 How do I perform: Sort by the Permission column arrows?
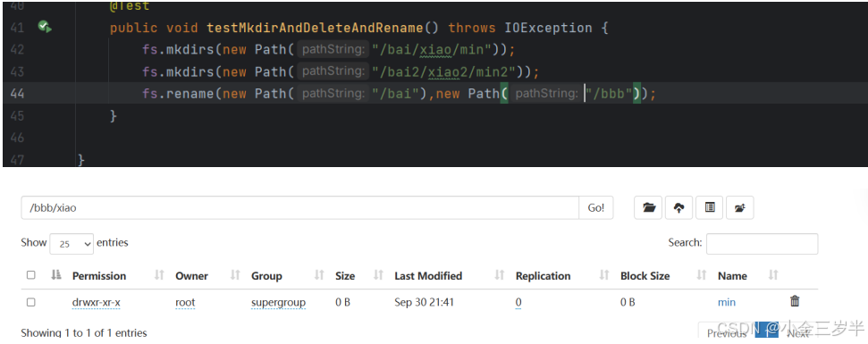pyautogui.click(x=159, y=275)
